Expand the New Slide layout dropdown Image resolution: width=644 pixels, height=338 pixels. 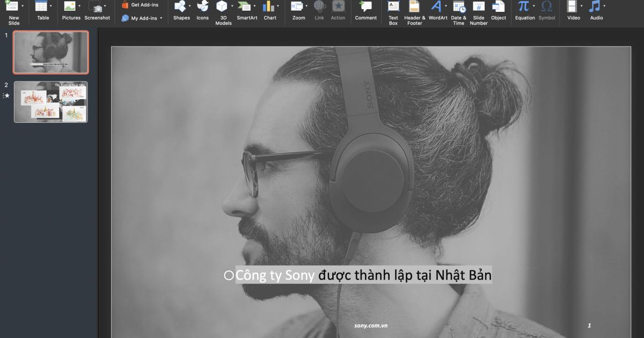(21, 5)
